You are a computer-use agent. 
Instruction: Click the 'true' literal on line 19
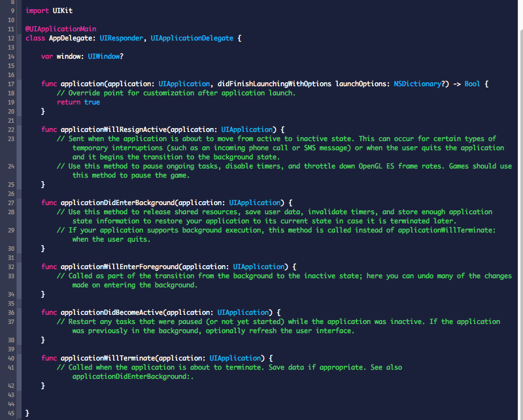coord(92,102)
